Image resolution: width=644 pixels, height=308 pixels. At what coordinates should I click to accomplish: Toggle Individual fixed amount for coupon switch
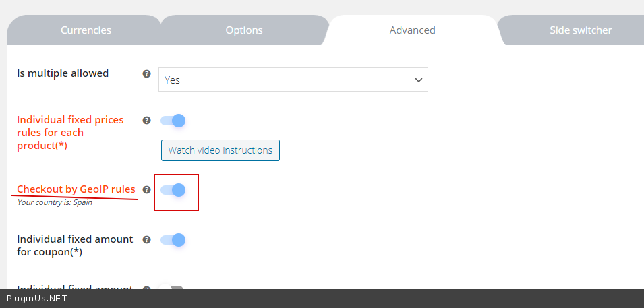pyautogui.click(x=173, y=239)
